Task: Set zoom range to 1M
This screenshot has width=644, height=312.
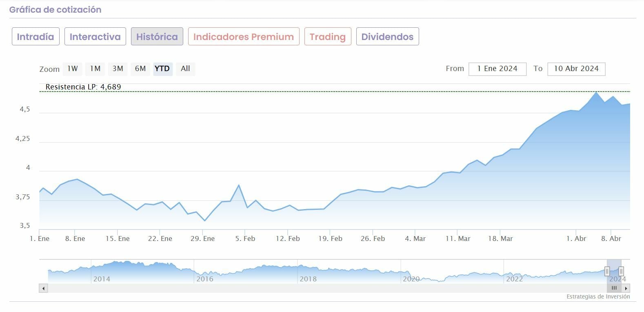Action: 95,69
